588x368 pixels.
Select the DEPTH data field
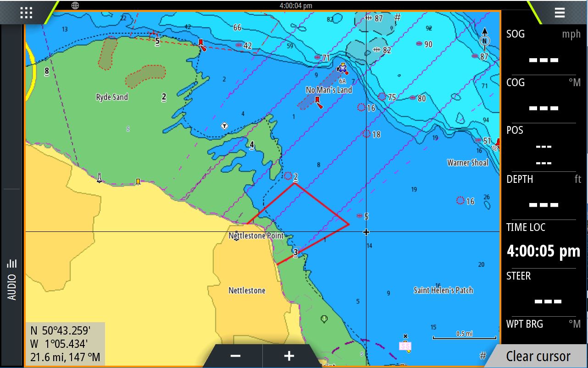click(544, 196)
